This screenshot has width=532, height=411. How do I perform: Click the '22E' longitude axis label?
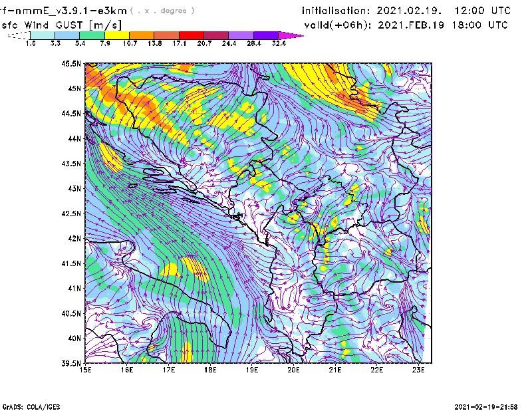click(x=376, y=370)
